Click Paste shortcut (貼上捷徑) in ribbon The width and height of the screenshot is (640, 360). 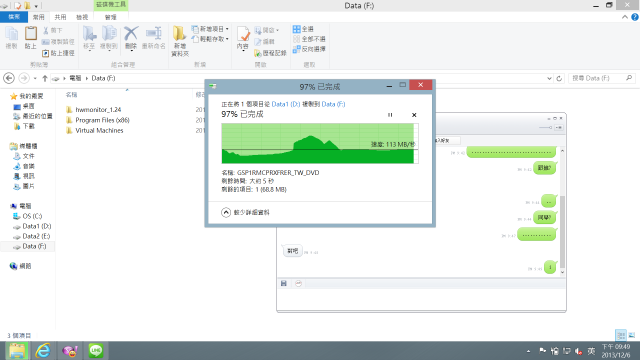(58, 53)
